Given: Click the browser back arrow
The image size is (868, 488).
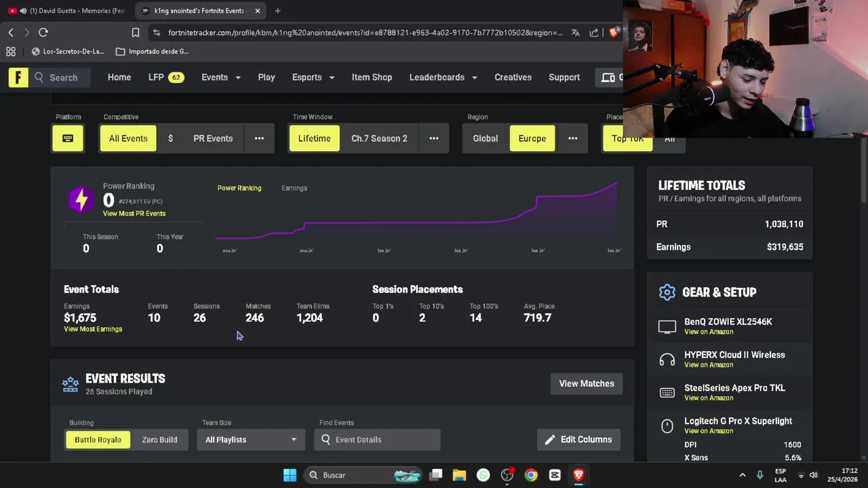Looking at the screenshot, I should pos(11,33).
